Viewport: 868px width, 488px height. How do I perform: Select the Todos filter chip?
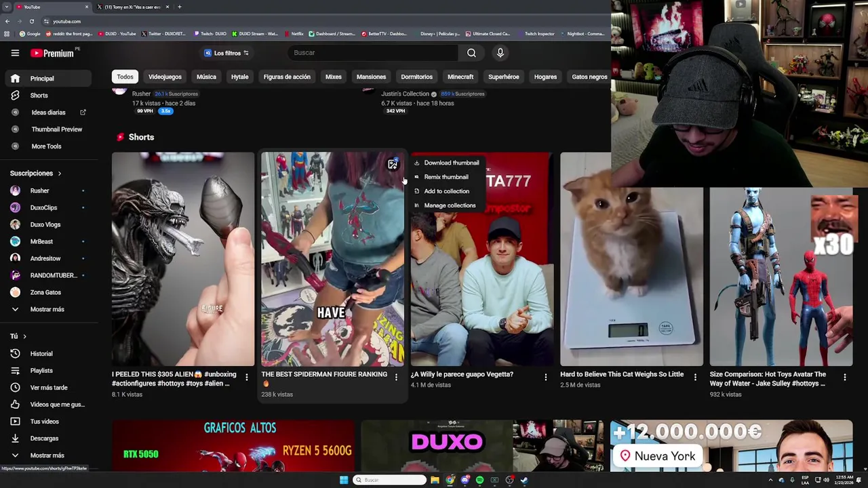125,77
